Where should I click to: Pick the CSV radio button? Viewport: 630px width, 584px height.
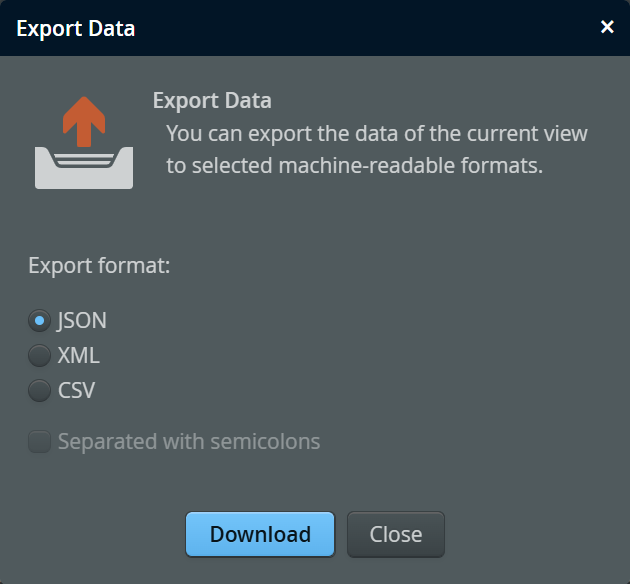point(40,390)
